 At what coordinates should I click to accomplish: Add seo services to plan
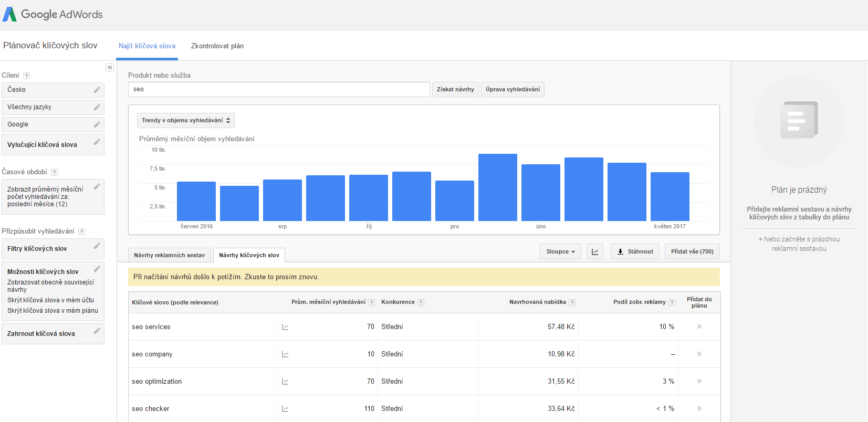click(x=699, y=326)
